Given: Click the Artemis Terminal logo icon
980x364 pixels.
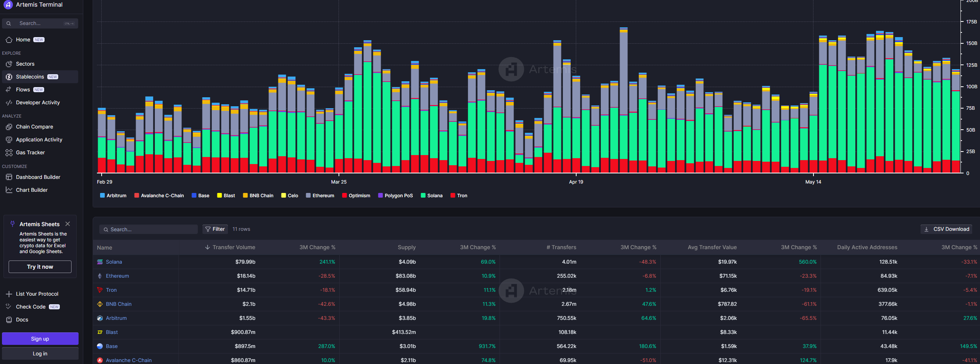Looking at the screenshot, I should pyautogui.click(x=8, y=5).
